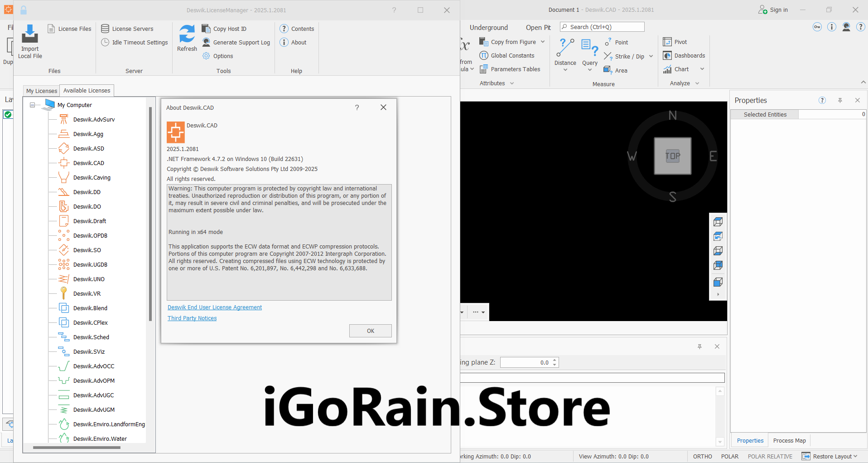Click the TOP view cube face
This screenshot has width=868, height=463.
[672, 156]
